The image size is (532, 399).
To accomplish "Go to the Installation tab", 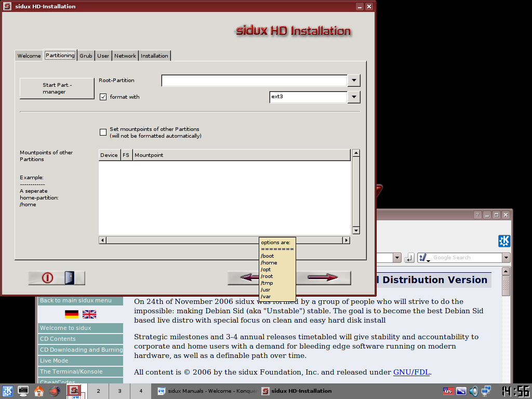I will (x=154, y=56).
